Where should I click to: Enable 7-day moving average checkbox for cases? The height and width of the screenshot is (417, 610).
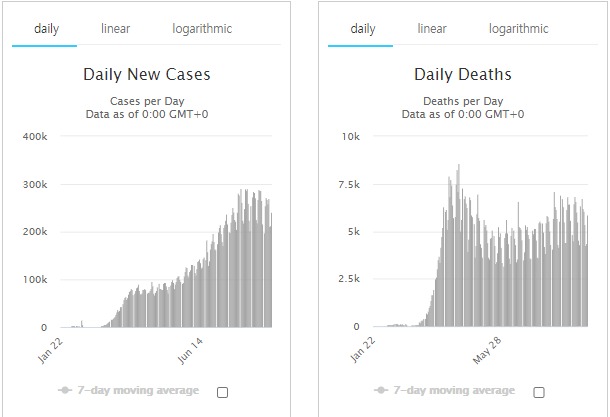click(222, 391)
